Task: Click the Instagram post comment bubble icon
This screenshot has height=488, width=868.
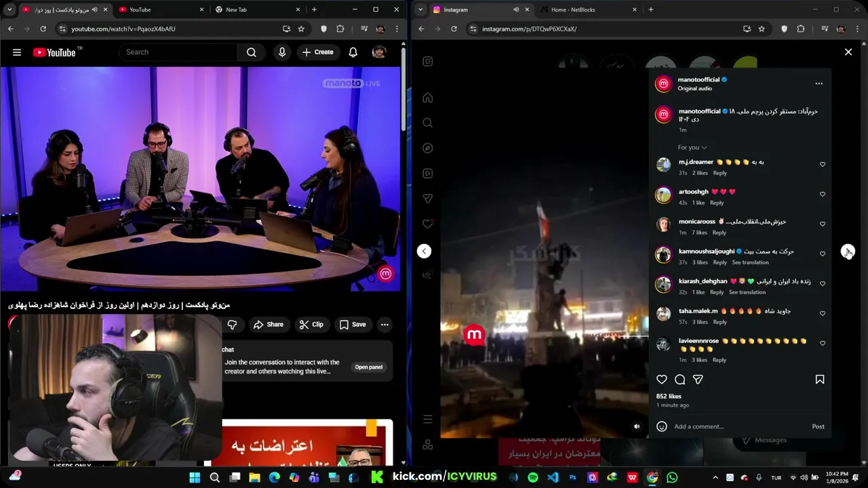Action: tap(679, 380)
